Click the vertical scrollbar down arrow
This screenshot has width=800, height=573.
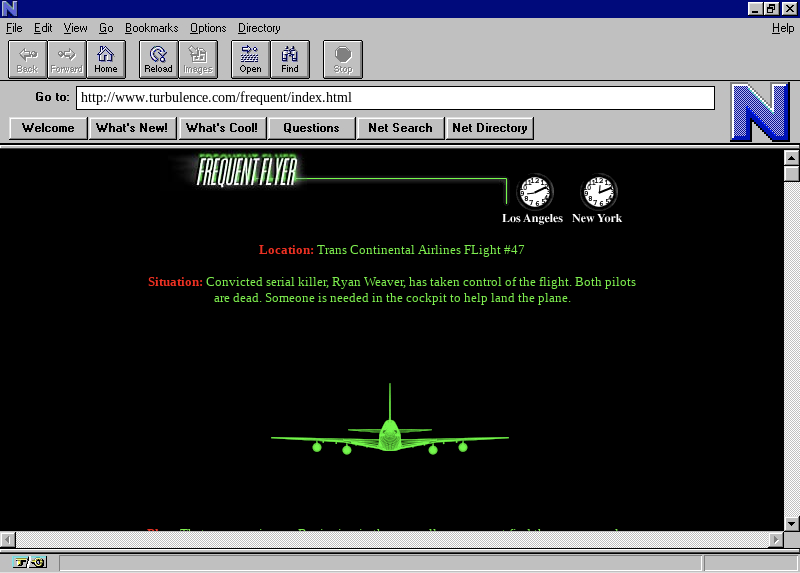(x=791, y=523)
